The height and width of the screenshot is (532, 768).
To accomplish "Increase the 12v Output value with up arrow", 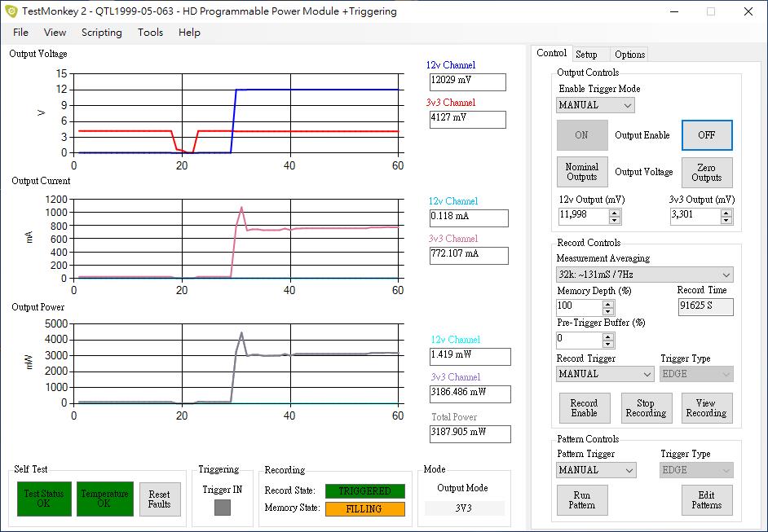I will [x=615, y=212].
